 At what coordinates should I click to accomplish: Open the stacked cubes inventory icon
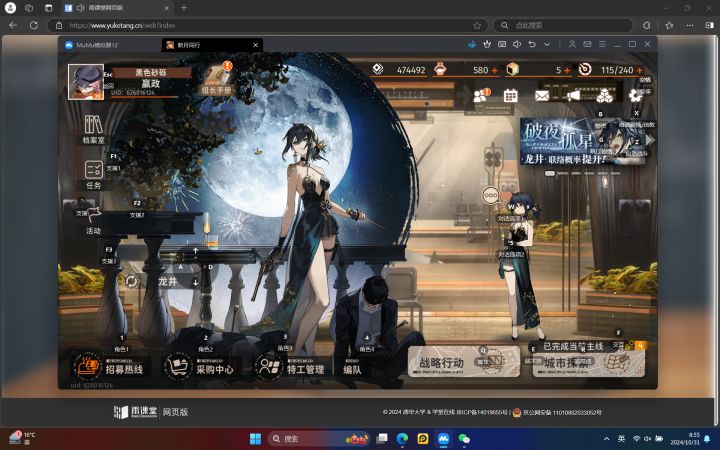click(x=604, y=96)
